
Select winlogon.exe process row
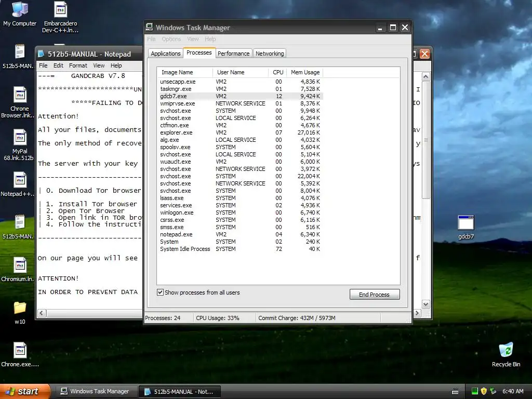(240, 212)
